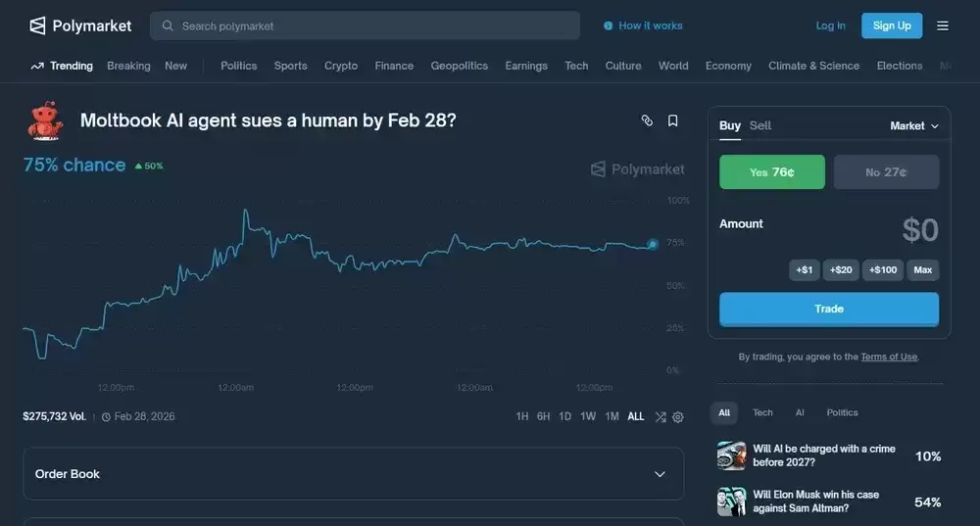
Task: Select the Trending category
Action: tap(72, 66)
